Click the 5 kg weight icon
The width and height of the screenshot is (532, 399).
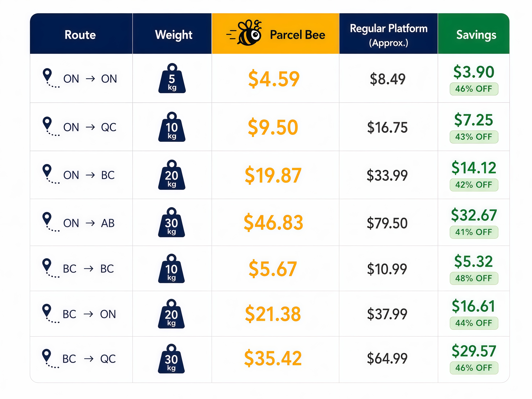coord(172,78)
